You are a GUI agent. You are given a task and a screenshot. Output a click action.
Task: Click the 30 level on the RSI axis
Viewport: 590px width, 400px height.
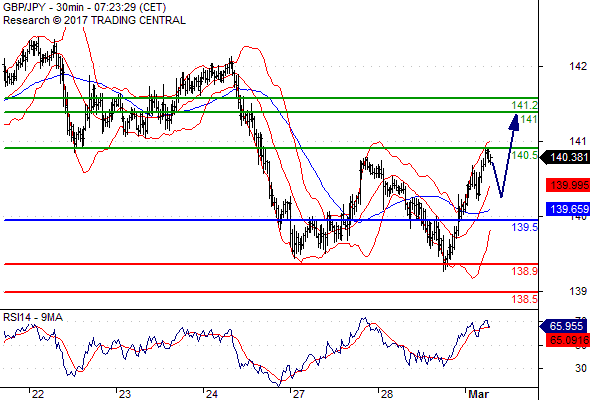(x=581, y=368)
